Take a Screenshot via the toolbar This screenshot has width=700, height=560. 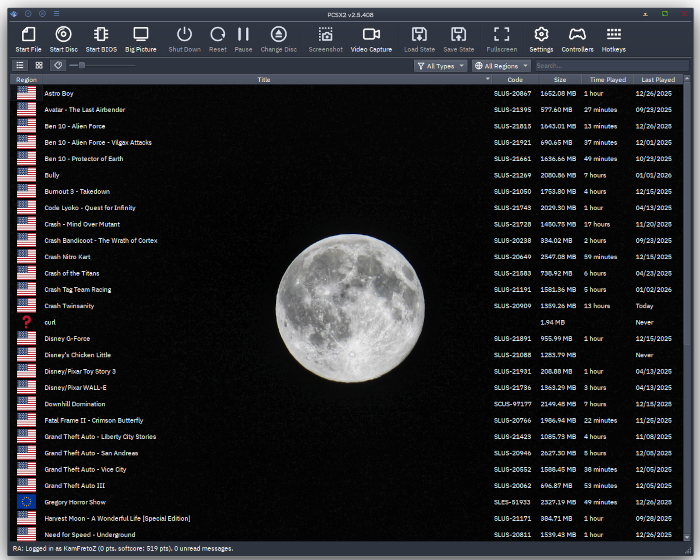[x=325, y=39]
